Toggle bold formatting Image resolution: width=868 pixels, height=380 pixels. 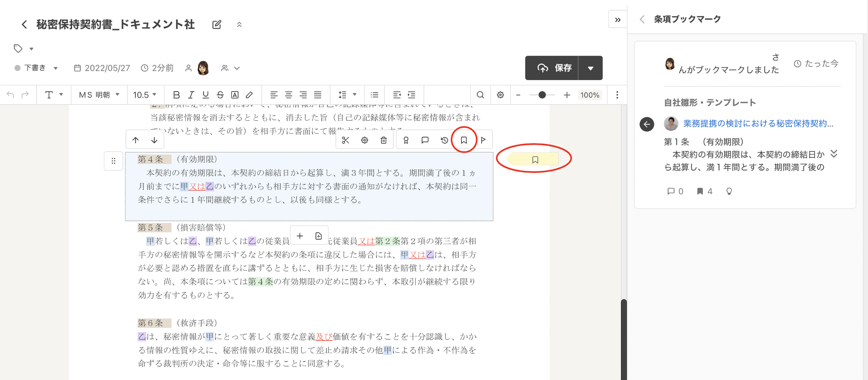[176, 95]
